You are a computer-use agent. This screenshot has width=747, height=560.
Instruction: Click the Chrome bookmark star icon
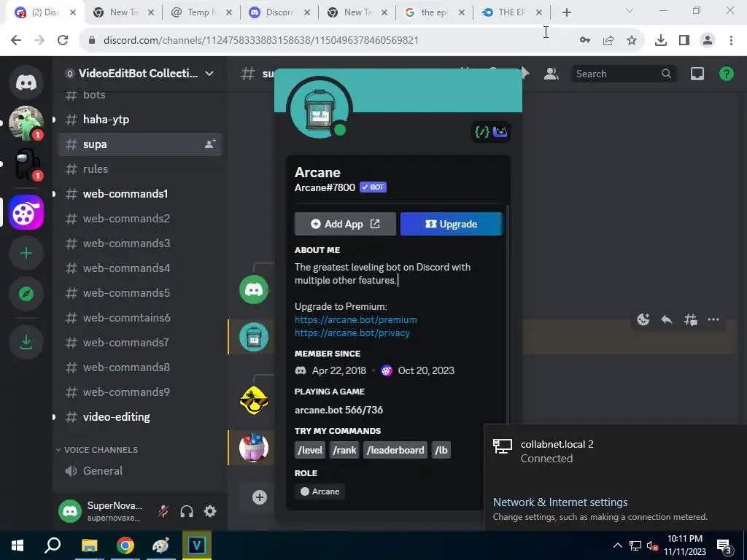(632, 40)
